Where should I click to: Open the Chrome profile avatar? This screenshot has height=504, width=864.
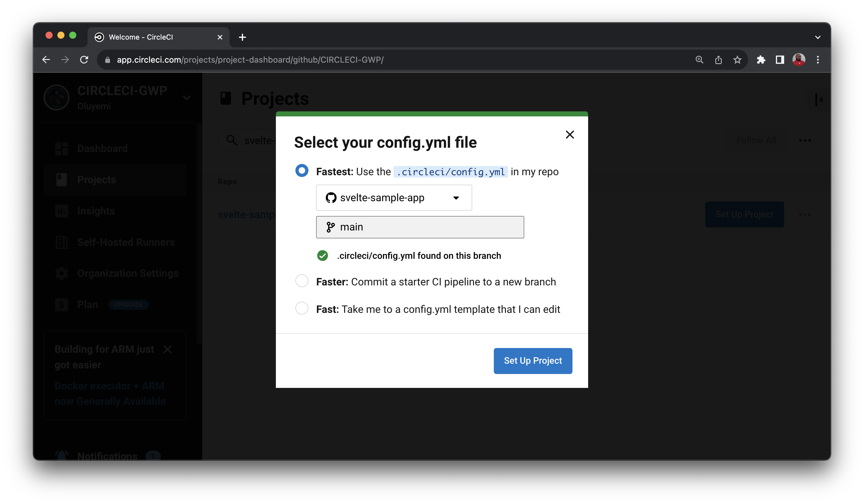point(799,60)
